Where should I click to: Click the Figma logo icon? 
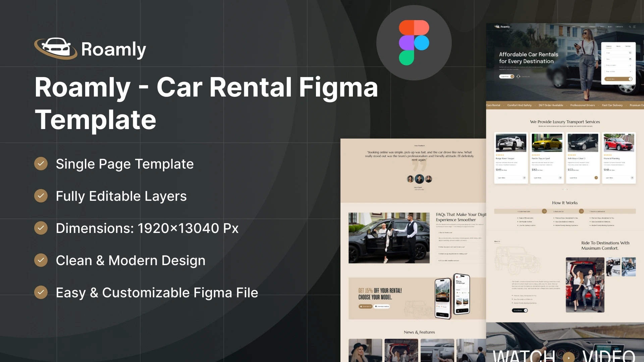(414, 43)
